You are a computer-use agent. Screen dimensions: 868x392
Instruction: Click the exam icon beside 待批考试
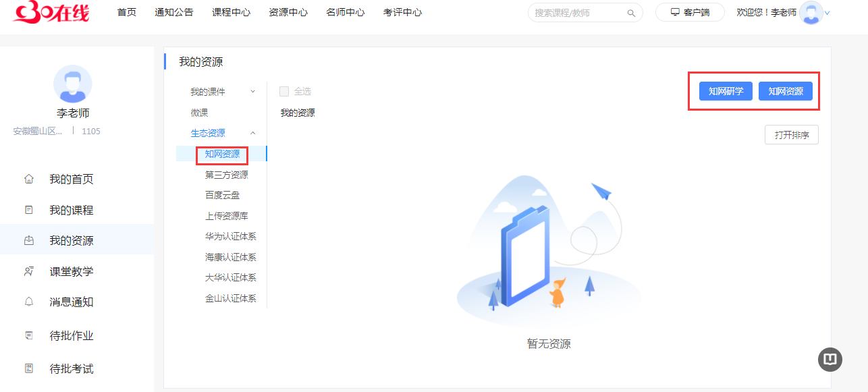[28, 368]
